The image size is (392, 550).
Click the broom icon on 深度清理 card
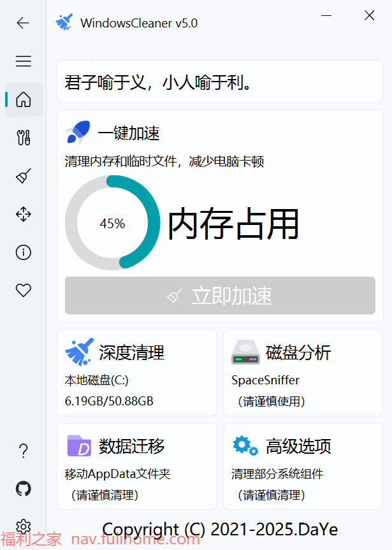pos(79,352)
